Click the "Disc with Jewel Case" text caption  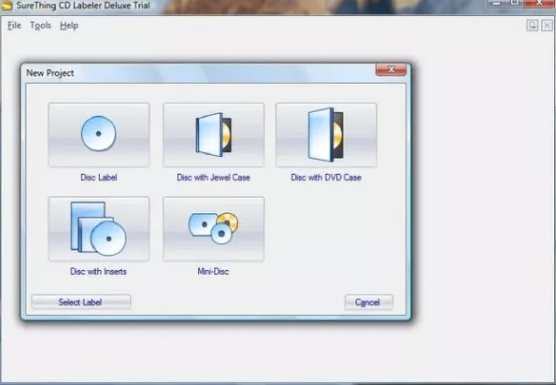213,177
